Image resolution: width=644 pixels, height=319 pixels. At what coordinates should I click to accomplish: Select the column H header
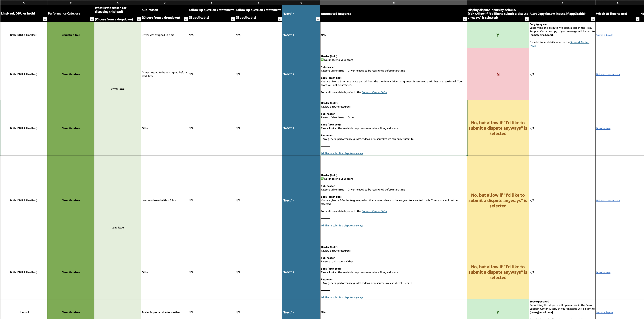point(394,3)
